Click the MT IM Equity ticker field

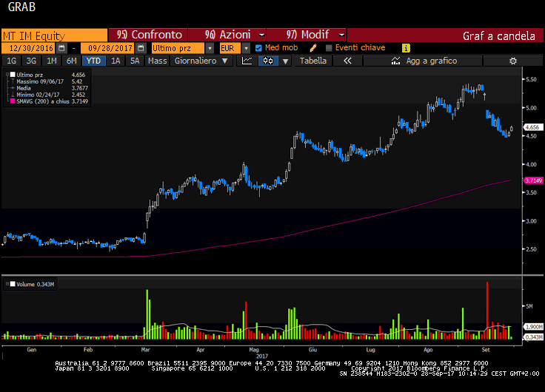point(53,35)
